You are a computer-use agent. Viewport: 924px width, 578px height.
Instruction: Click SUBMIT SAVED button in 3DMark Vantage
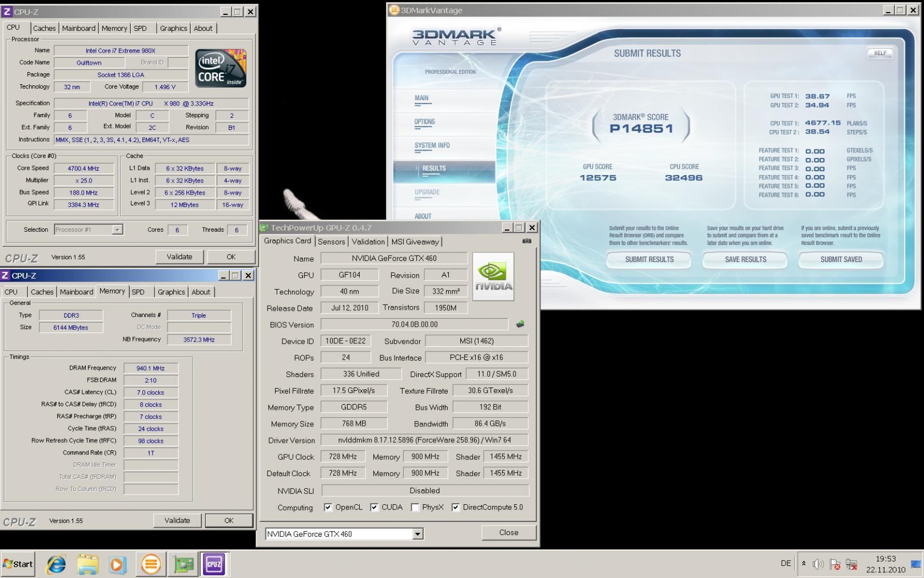click(x=841, y=259)
